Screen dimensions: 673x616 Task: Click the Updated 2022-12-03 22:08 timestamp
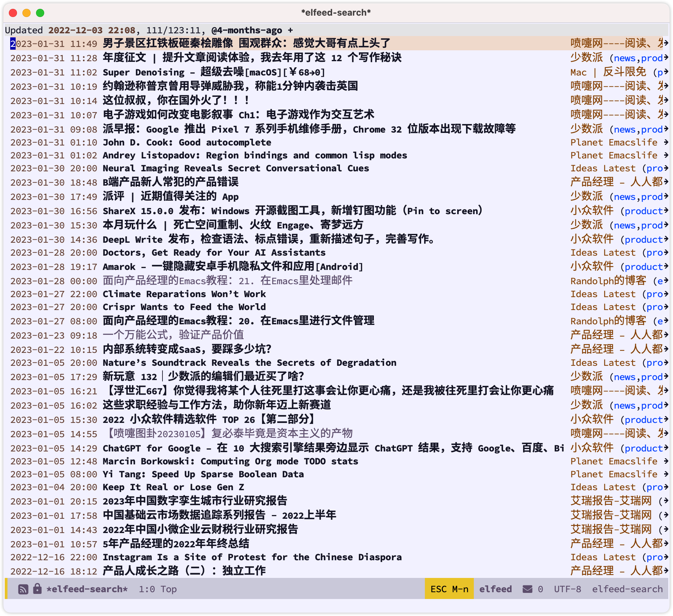point(70,30)
